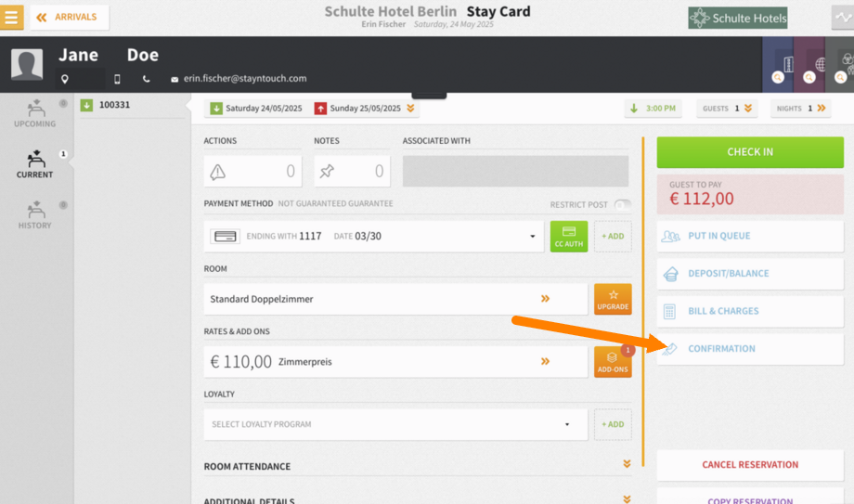The image size is (854, 504).
Task: Click the credit card icon
Action: (225, 236)
